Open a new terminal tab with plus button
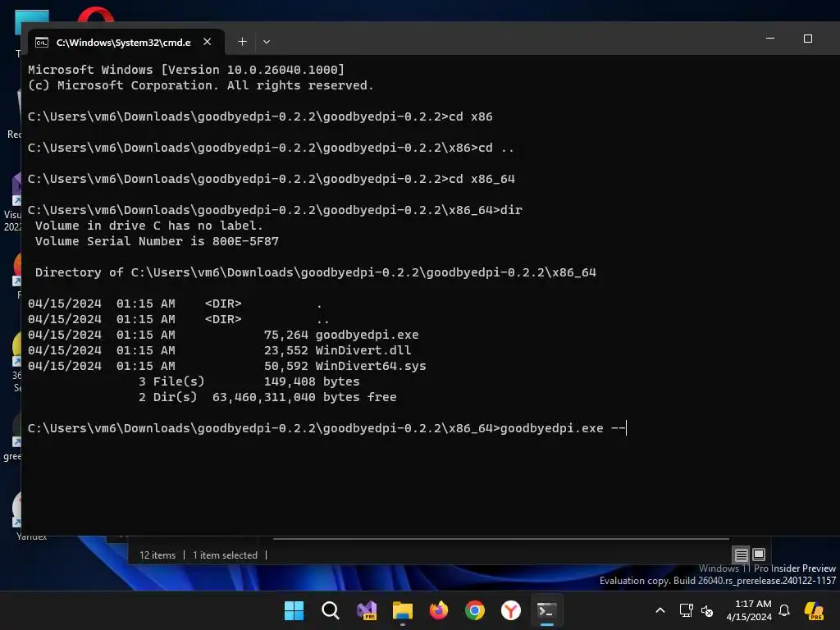 click(242, 42)
